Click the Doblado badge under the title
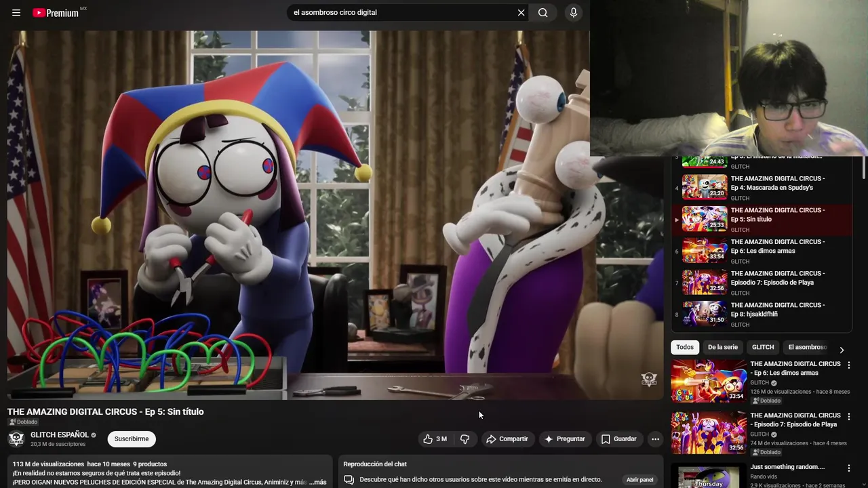 tap(23, 422)
